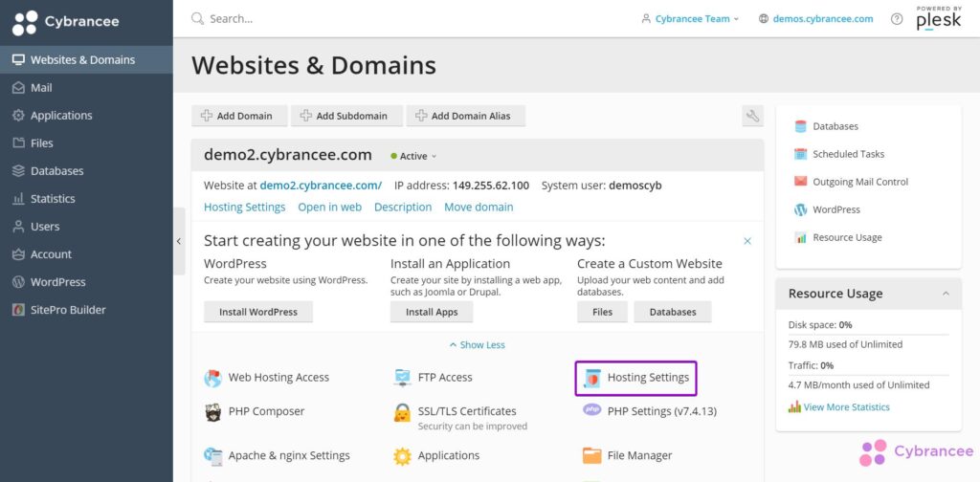
Task: Click Hosting Settings link under domain info
Action: [244, 207]
